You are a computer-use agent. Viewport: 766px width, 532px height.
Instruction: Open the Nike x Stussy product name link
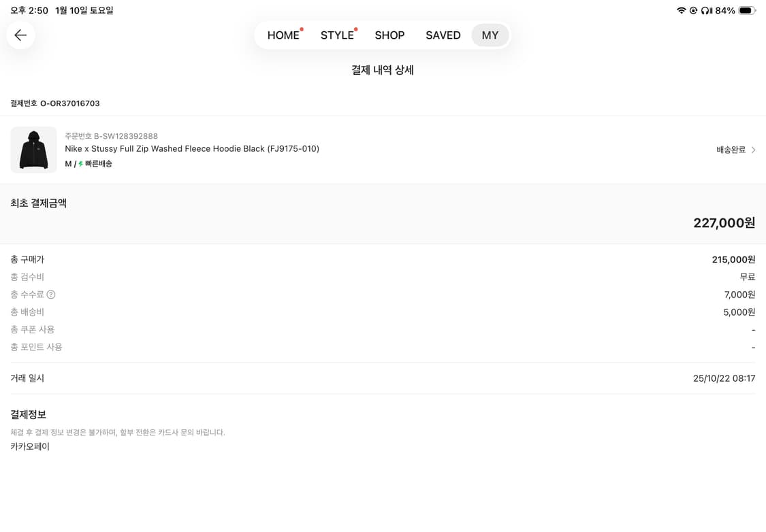(x=191, y=148)
